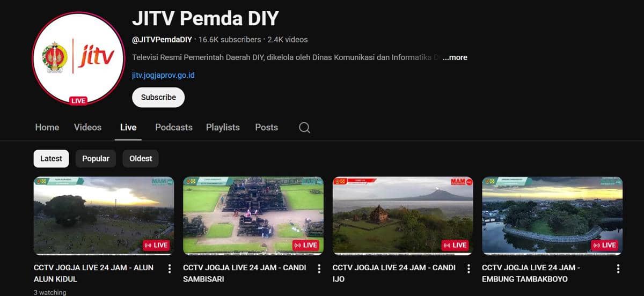Click the 2.4K videos text

287,40
